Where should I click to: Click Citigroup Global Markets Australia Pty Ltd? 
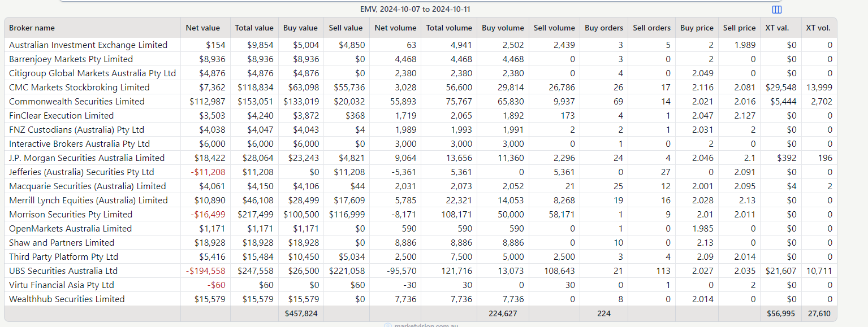click(x=92, y=73)
